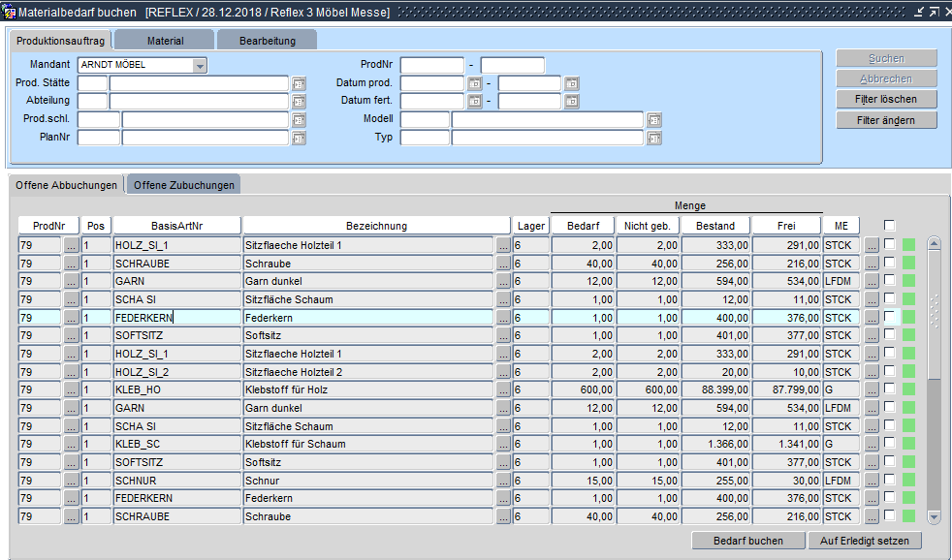Click scrollbar up arrow of the table
Screen dimensions: 952x560
[x=934, y=243]
